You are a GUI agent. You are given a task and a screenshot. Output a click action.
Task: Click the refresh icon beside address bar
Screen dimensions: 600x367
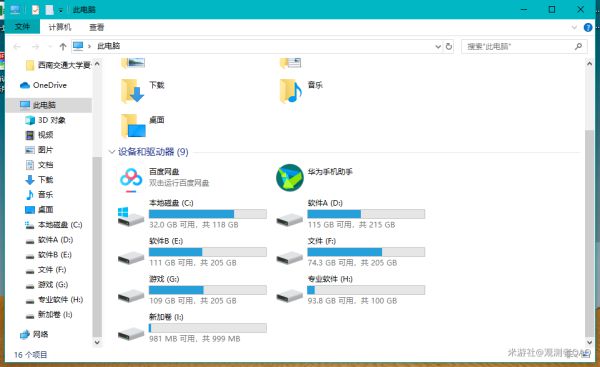(x=448, y=47)
